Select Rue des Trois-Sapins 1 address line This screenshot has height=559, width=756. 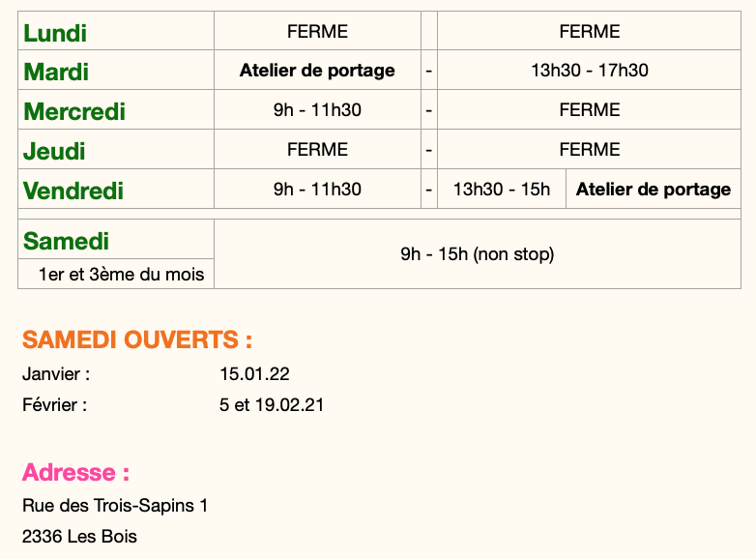(115, 506)
